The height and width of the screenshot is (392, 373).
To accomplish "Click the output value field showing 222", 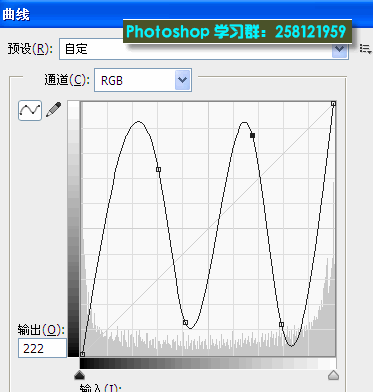I will [42, 348].
